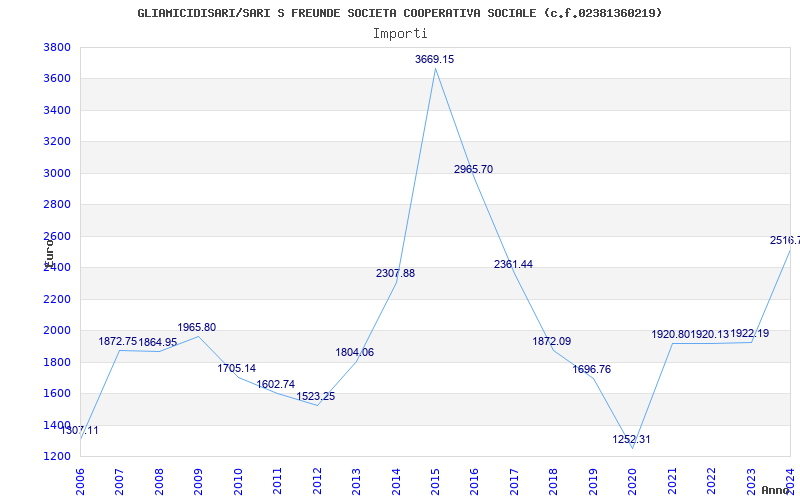
Task: Click the 1696.76 data label
Action: (591, 369)
